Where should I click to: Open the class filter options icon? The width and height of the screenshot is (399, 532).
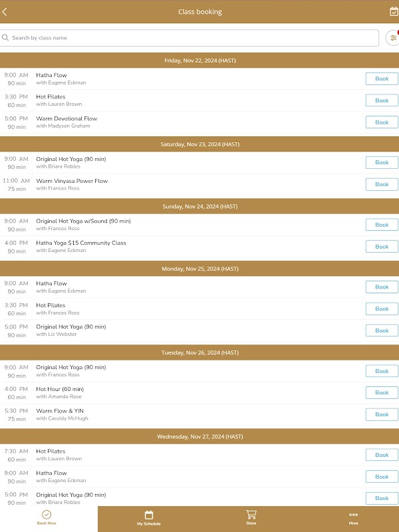click(x=393, y=38)
